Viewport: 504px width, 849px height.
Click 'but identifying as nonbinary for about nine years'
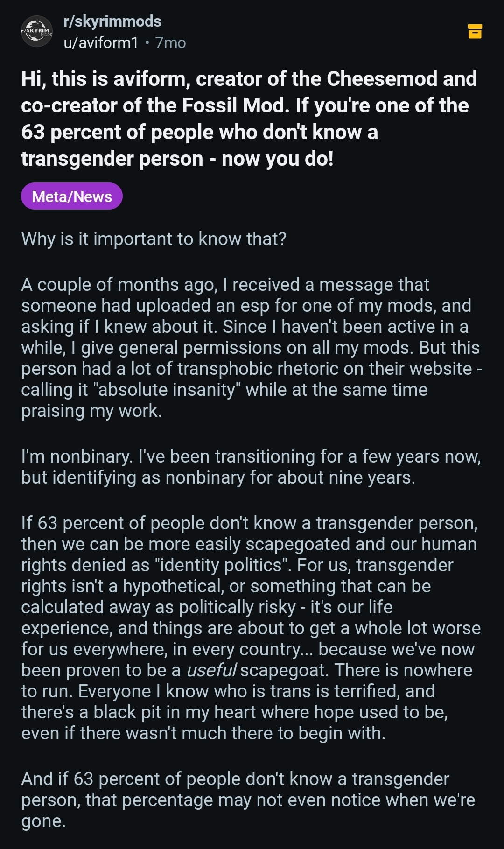pyautogui.click(x=218, y=477)
